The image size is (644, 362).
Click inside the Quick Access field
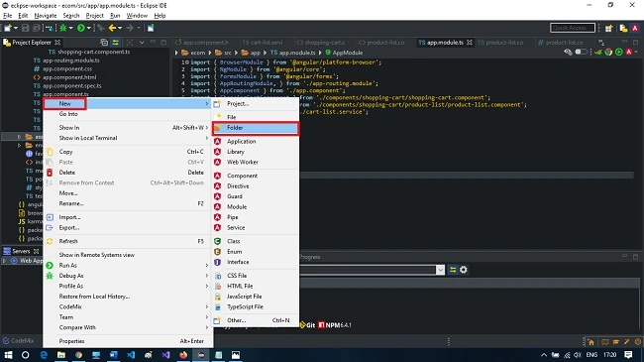(572, 28)
